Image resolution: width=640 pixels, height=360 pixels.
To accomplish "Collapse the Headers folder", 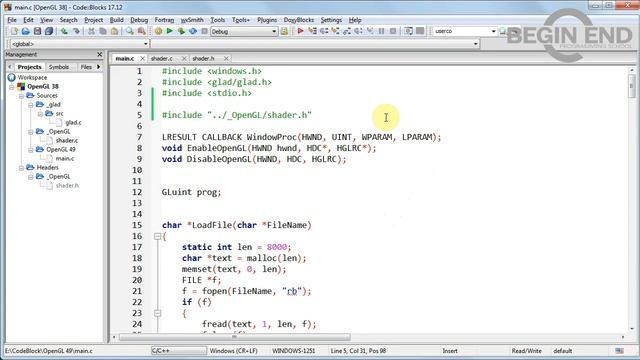I will [21, 168].
